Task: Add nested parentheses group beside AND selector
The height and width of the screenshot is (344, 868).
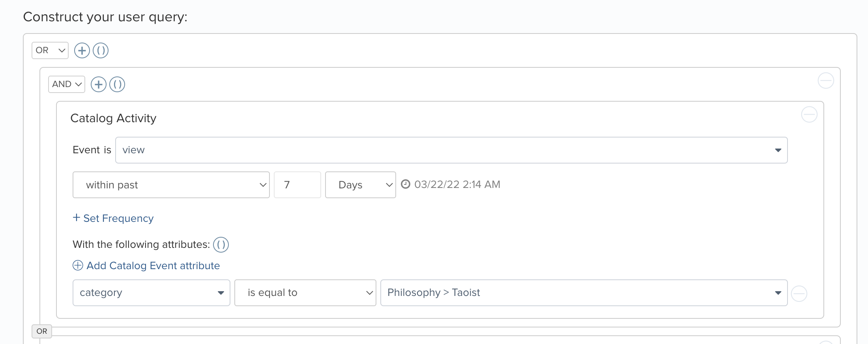Action: (x=117, y=84)
